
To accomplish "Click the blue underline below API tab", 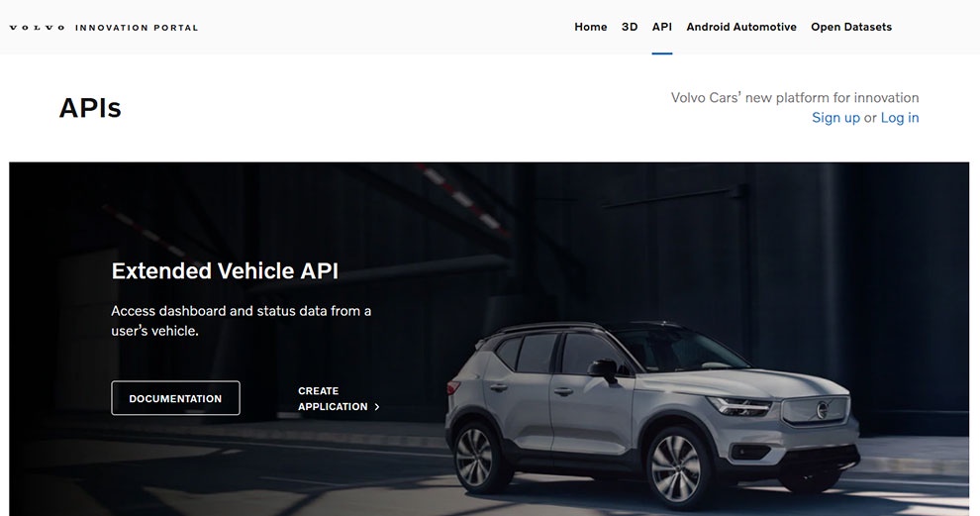I will click(662, 53).
